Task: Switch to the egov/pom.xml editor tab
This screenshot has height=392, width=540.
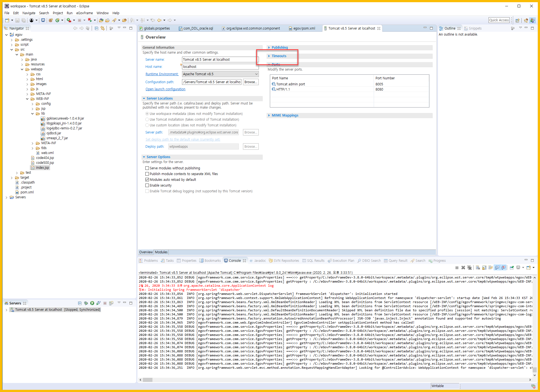Action: 304,28
